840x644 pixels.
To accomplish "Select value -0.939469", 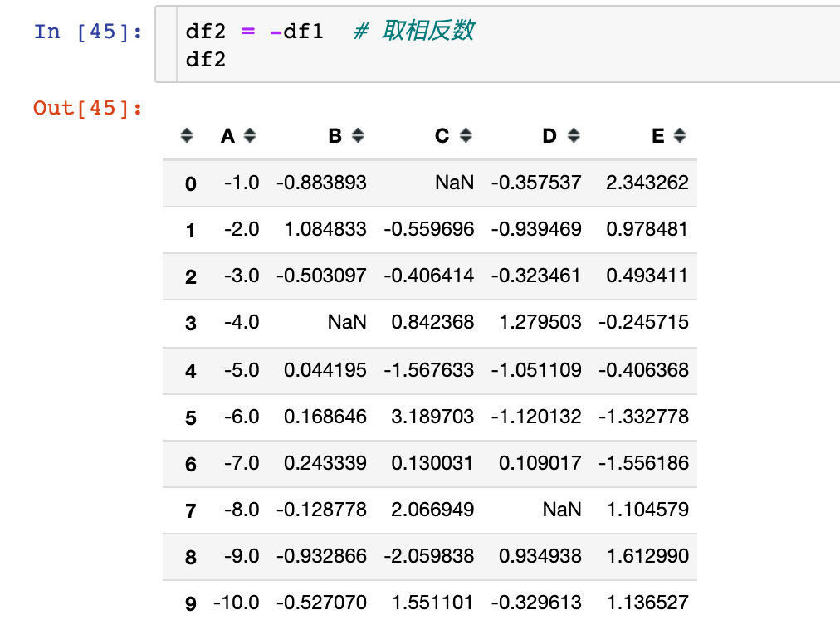I will (536, 229).
